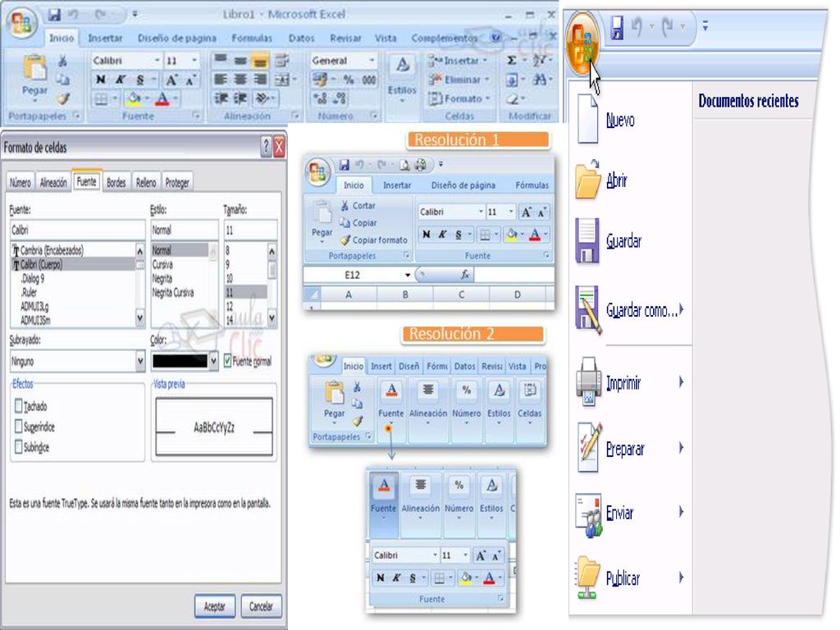Click the Sum (Σ) icon in the Modificar group
Image resolution: width=840 pixels, height=630 pixels.
click(512, 61)
